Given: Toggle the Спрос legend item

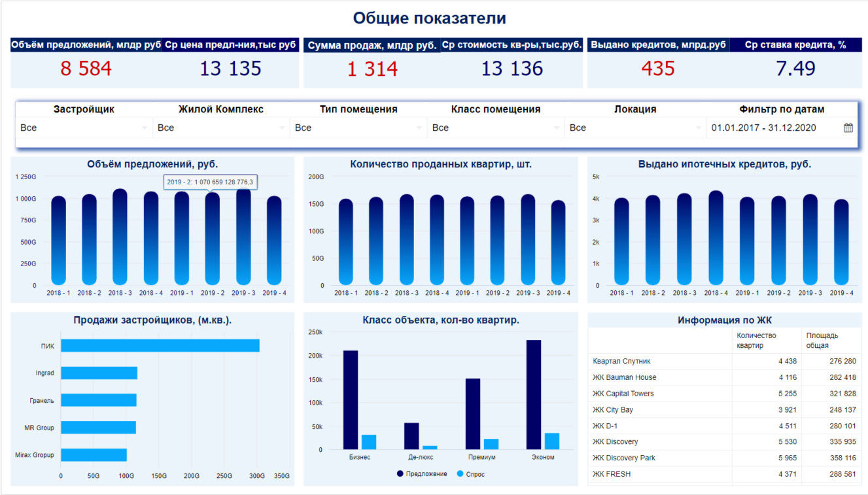Looking at the screenshot, I should [470, 473].
